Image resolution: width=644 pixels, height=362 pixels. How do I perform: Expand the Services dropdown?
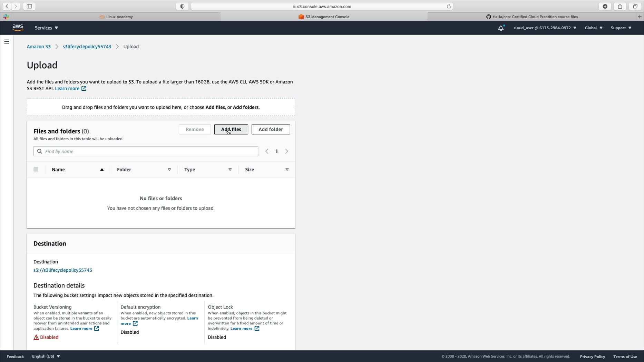coord(46,28)
